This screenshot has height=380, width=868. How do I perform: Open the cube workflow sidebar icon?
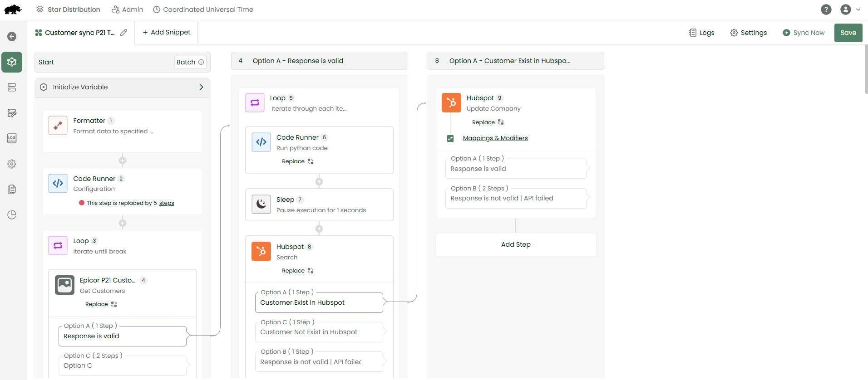(12, 62)
